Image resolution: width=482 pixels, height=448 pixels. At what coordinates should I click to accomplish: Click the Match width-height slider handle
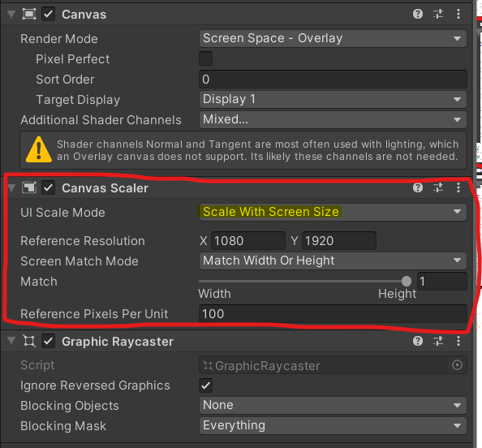[406, 281]
